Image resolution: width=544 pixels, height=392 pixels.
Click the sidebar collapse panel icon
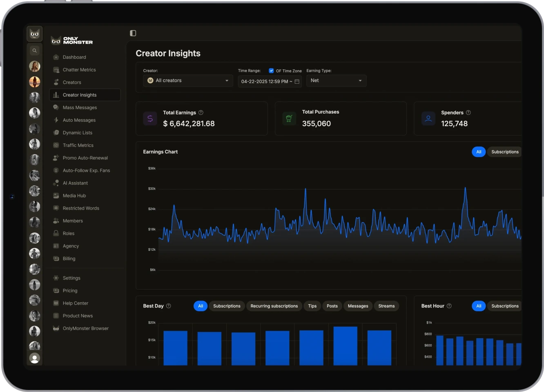click(x=133, y=33)
